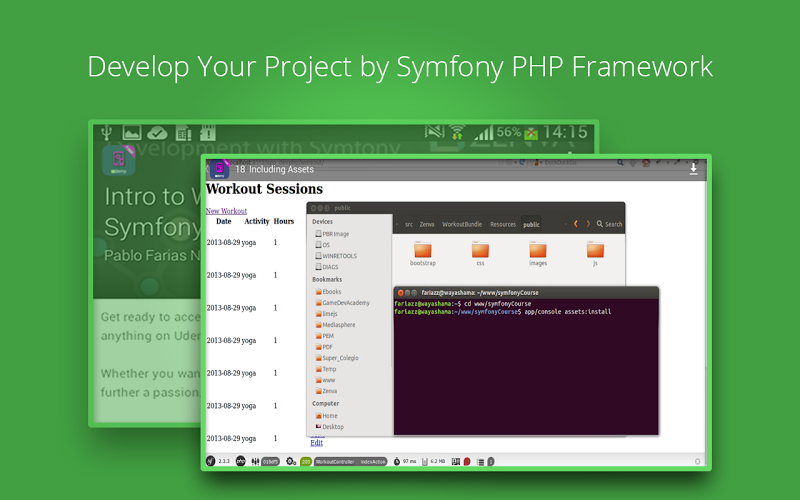
Task: Select OS device in sidebar
Action: (322, 245)
